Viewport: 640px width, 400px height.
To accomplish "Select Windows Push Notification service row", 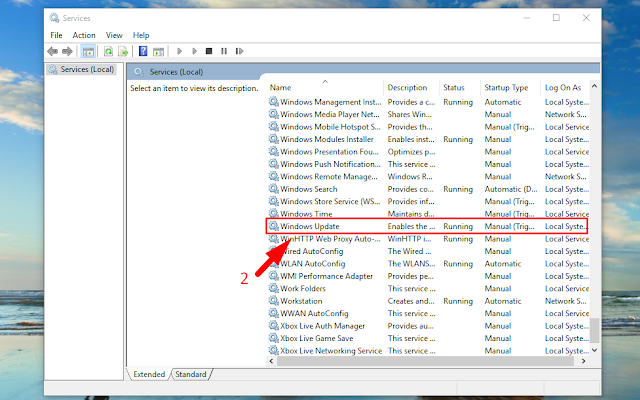I will click(428, 164).
